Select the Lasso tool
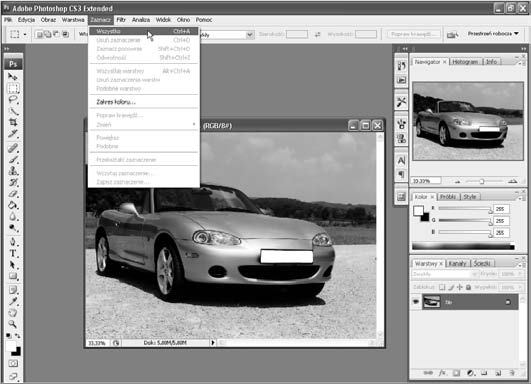 click(x=13, y=100)
